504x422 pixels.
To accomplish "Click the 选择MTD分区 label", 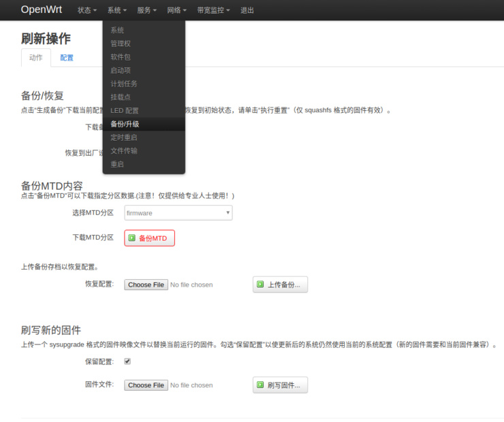I will tap(93, 213).
